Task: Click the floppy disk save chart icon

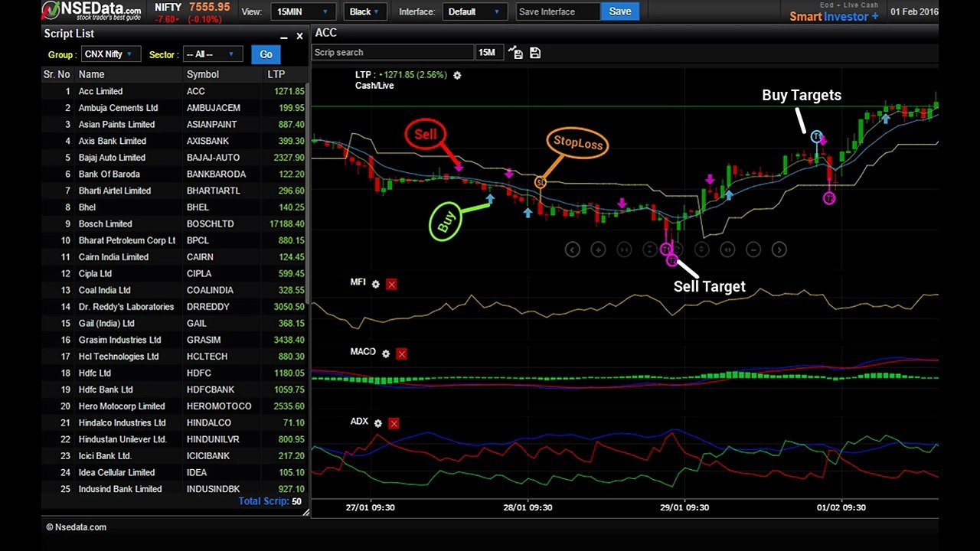Action: coord(535,53)
